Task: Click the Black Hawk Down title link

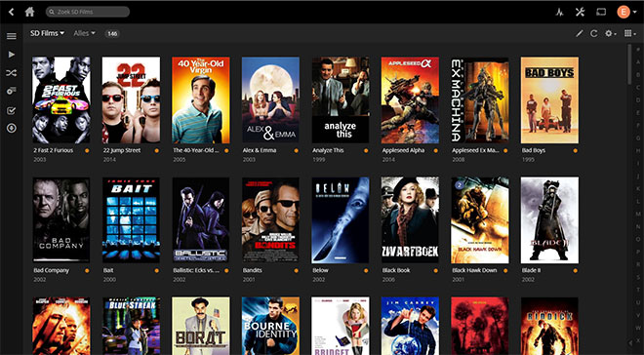Action: (474, 270)
